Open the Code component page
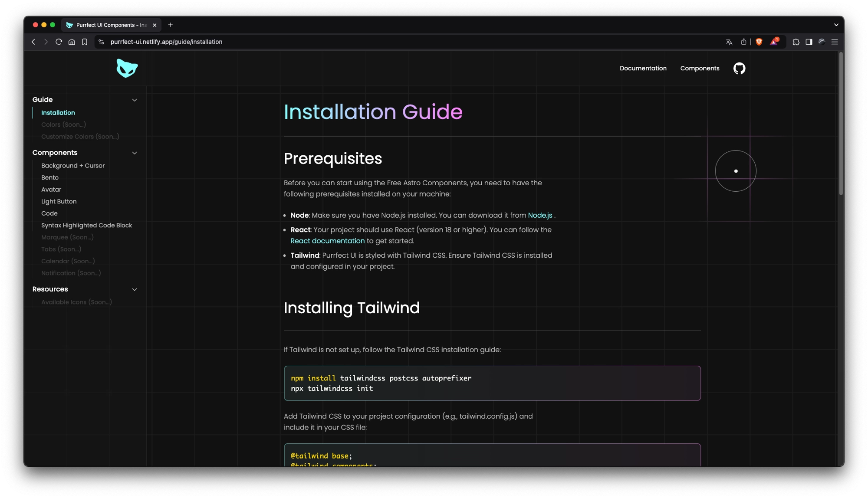868x498 pixels. 49,213
